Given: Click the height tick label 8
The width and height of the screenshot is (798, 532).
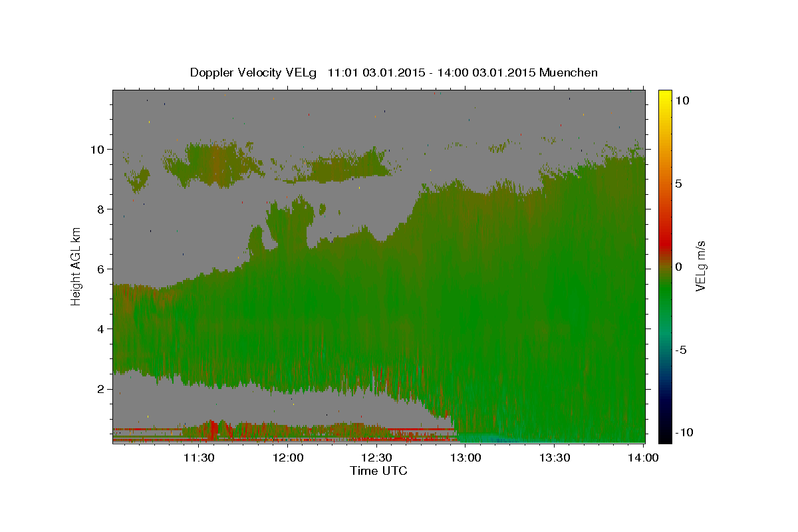Looking at the screenshot, I should click(100, 209).
